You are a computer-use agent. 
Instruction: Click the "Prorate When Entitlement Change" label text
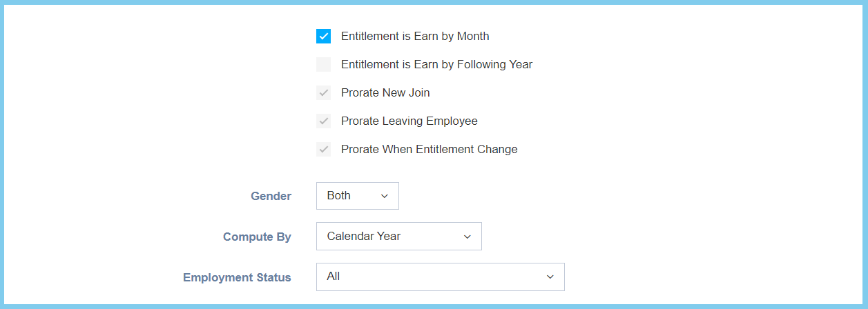[429, 150]
